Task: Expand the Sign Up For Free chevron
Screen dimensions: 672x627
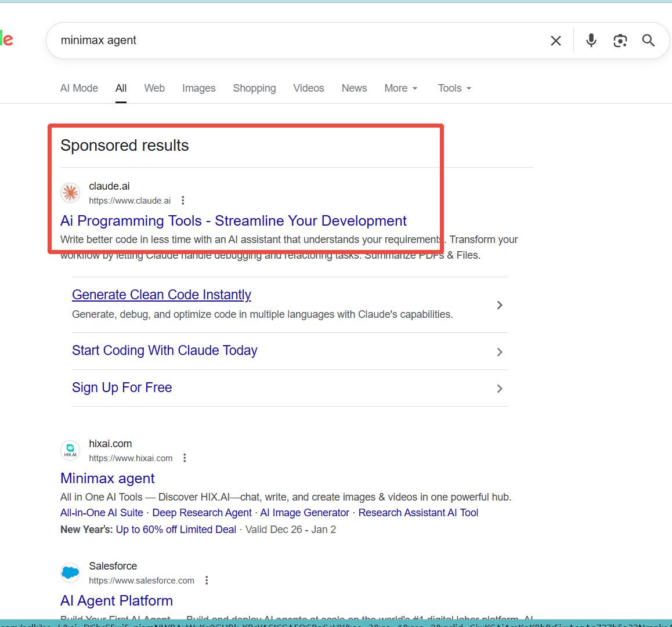Action: pyautogui.click(x=499, y=389)
